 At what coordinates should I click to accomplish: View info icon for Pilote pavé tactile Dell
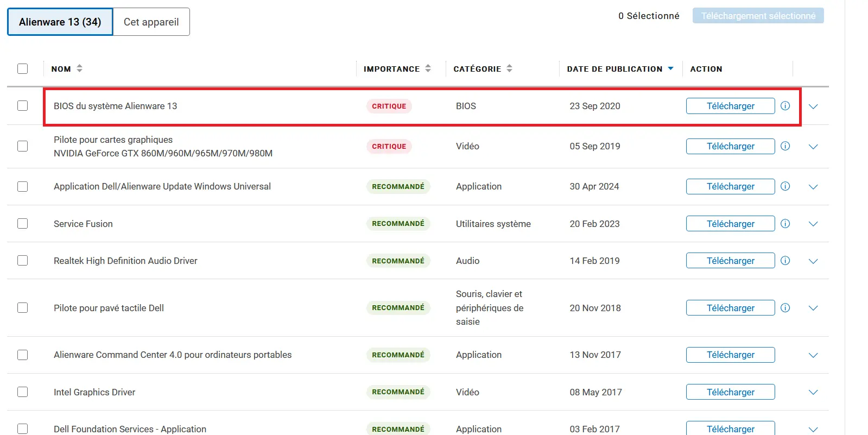(x=785, y=308)
